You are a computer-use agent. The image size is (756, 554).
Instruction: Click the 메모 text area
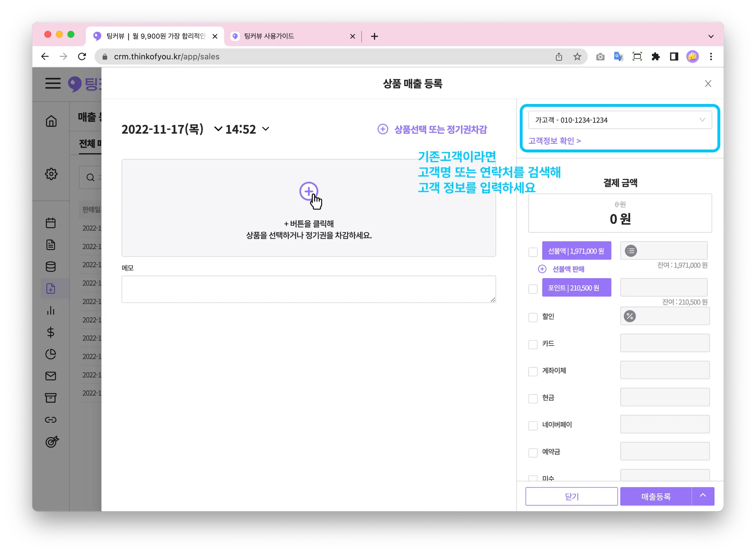(x=308, y=289)
